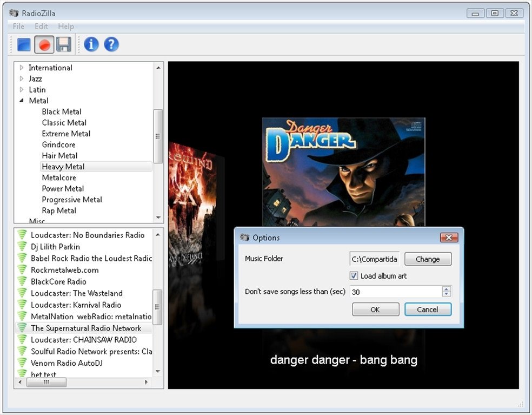Uncheck the Load album art checkbox
Image resolution: width=532 pixels, height=415 pixels.
tap(354, 275)
